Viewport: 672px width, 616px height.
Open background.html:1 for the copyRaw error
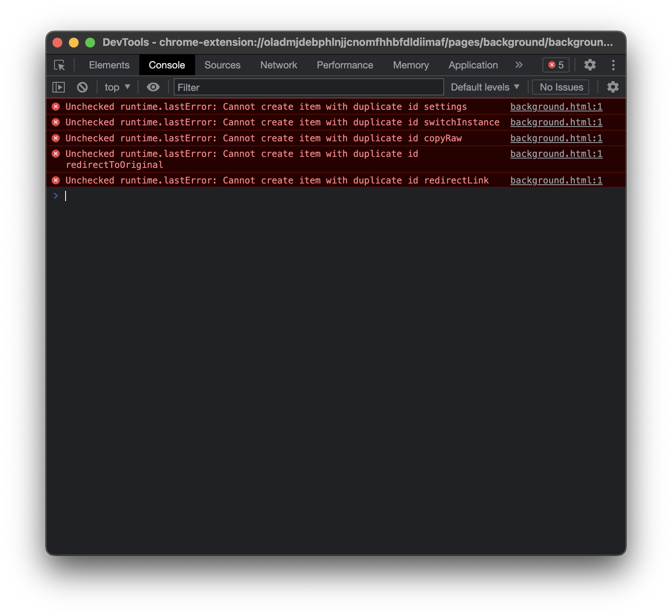(x=556, y=138)
